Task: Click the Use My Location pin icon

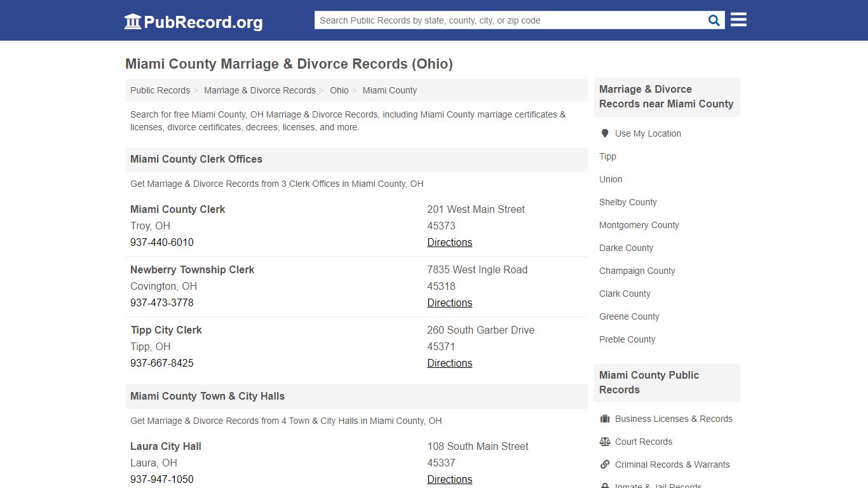Action: pyautogui.click(x=604, y=133)
